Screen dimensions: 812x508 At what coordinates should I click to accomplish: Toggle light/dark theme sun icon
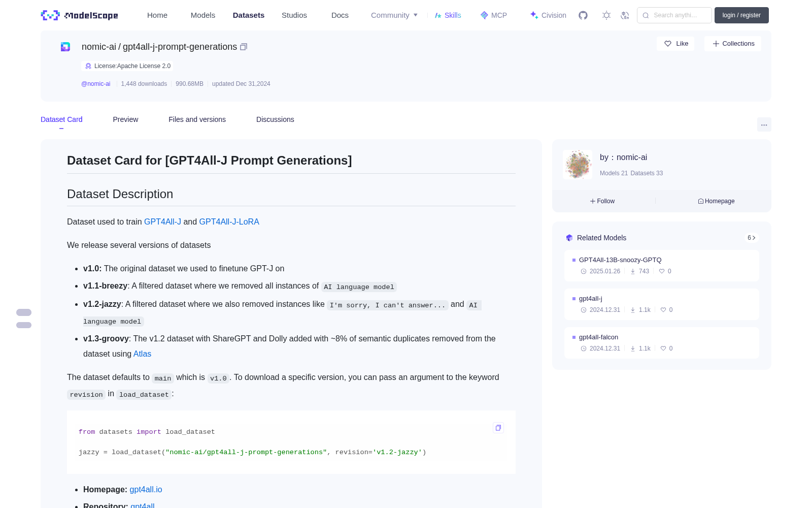coord(606,15)
